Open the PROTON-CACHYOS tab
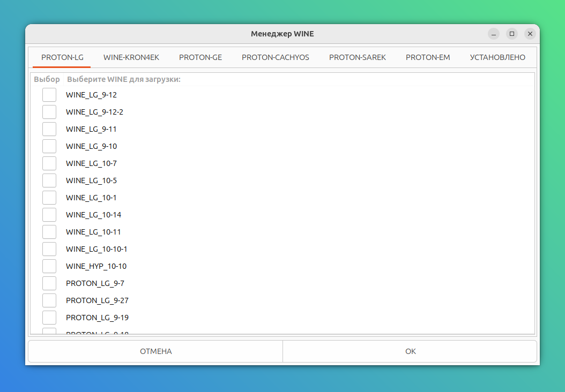565x392 pixels. tap(276, 57)
